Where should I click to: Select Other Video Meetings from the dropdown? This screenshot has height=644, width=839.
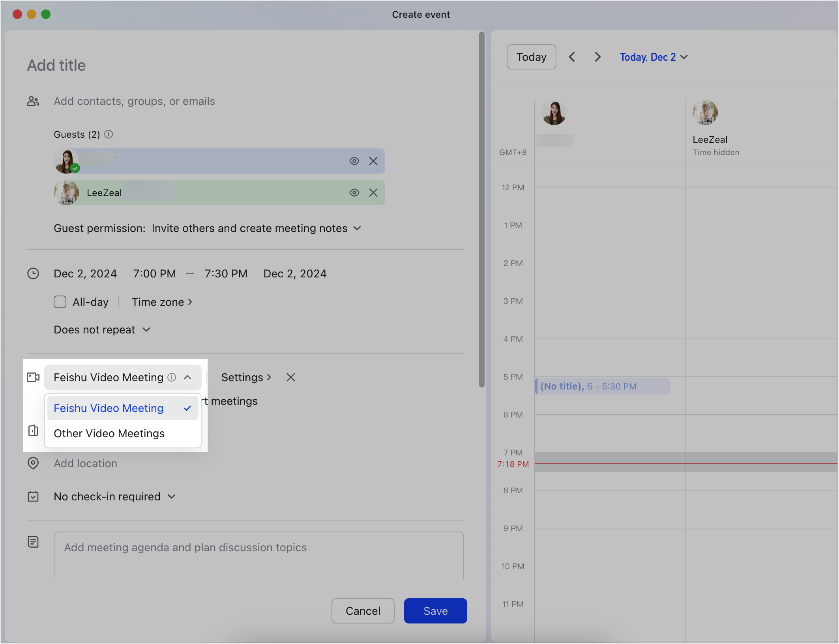click(x=109, y=433)
